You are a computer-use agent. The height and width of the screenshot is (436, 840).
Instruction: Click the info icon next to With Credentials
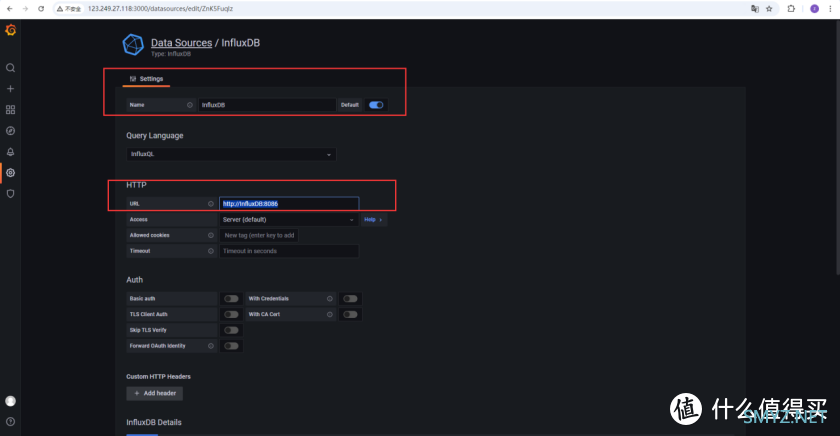pos(329,298)
